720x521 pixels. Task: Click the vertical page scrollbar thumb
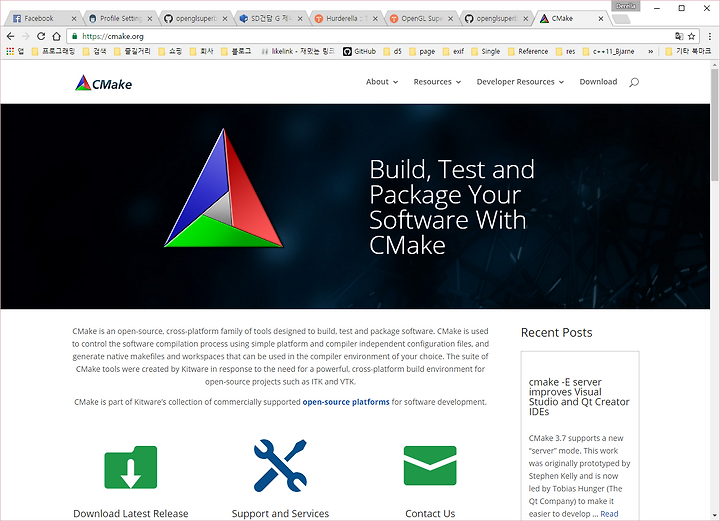[714, 125]
